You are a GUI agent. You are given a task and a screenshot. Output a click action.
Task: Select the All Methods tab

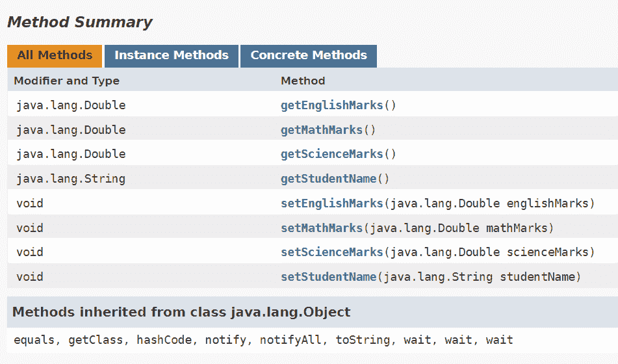click(x=55, y=55)
